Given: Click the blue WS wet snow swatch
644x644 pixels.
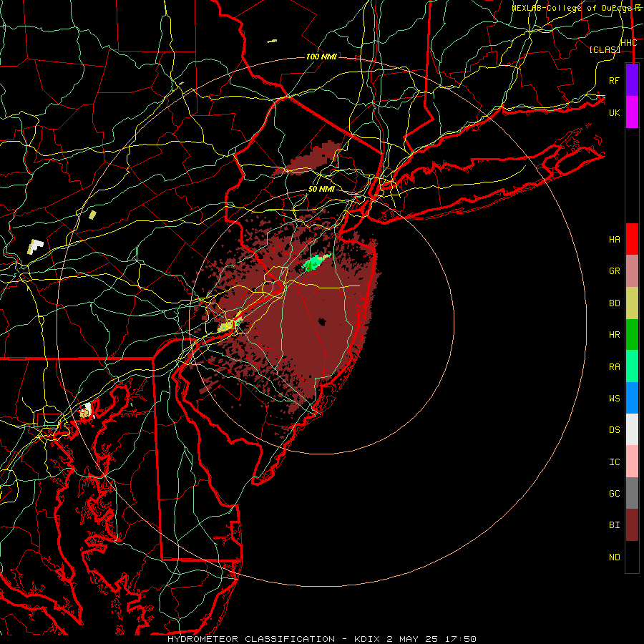Looking at the screenshot, I should (632, 398).
